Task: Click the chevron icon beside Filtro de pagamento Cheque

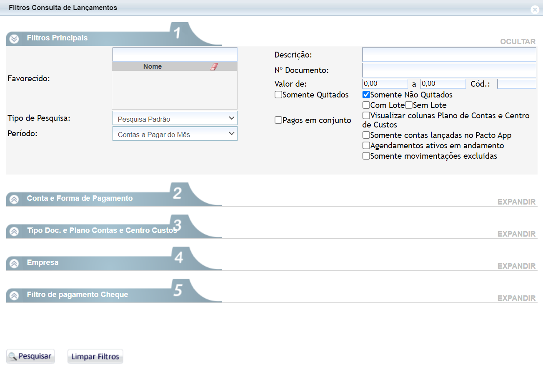Action: [14, 295]
